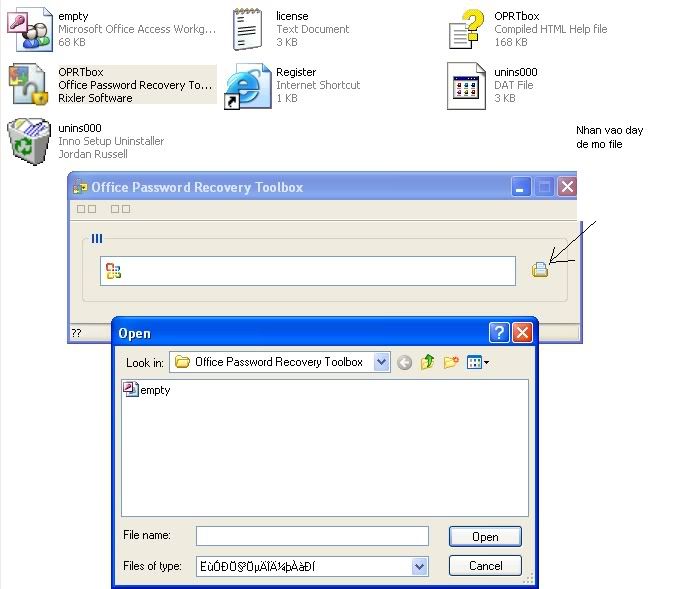Select the 'Compiled HTML Help file' label
This screenshot has width=676, height=589.
click(x=551, y=29)
